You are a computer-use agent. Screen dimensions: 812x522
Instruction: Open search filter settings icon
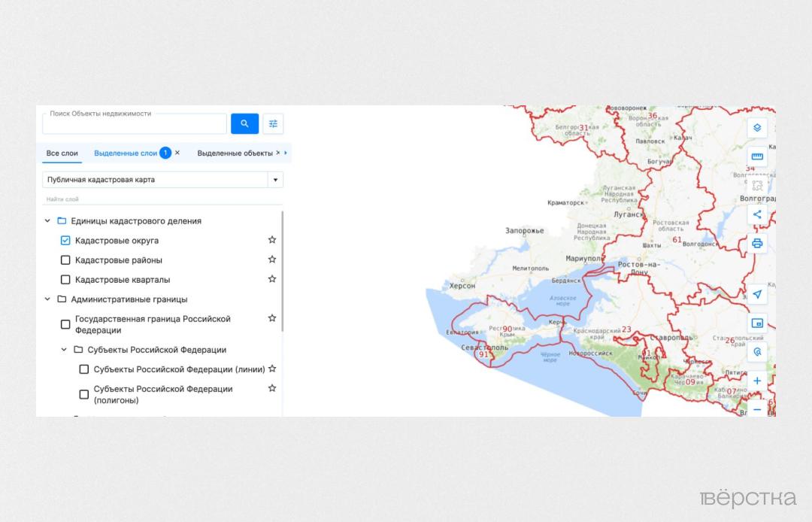(273, 123)
